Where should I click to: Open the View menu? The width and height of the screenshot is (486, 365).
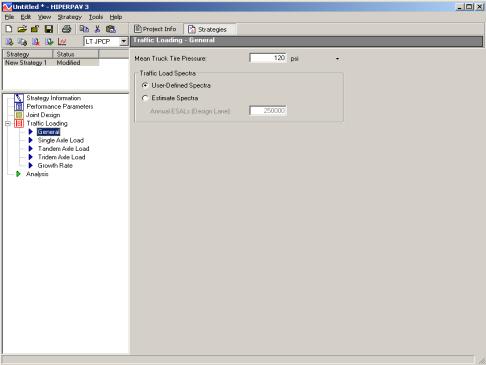click(x=44, y=17)
